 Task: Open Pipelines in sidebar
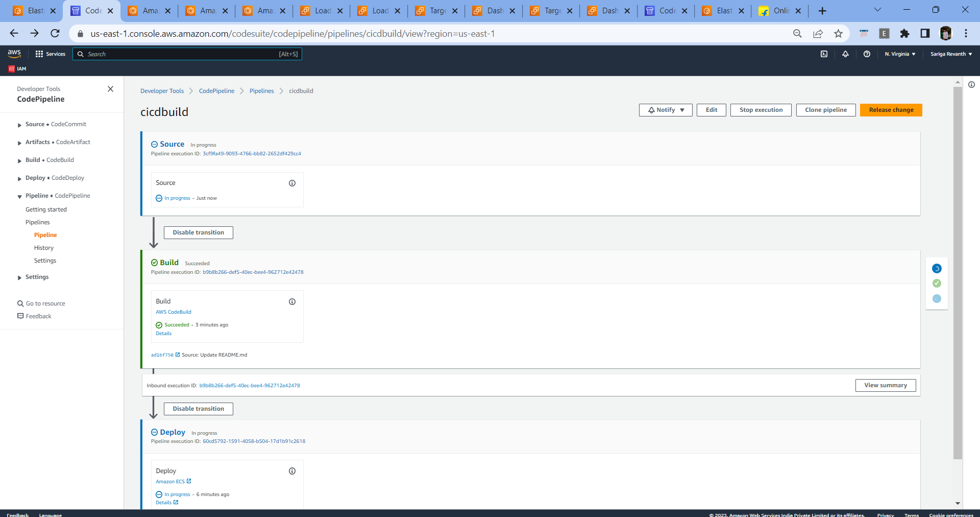(38, 222)
